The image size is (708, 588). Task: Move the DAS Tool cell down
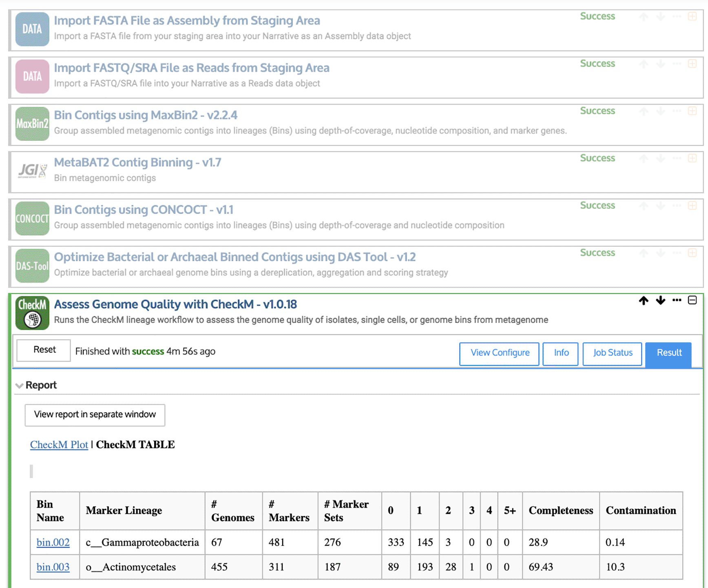coord(661,253)
